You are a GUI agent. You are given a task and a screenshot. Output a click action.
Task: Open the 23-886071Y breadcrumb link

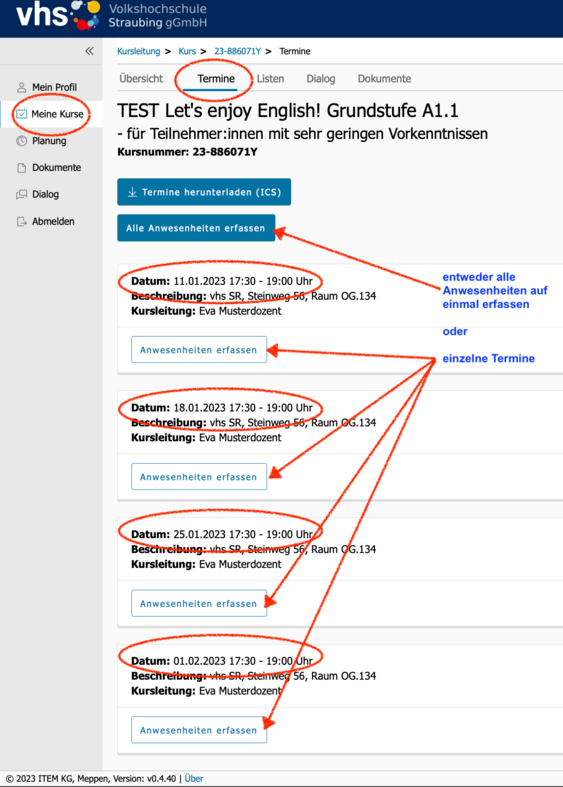237,51
